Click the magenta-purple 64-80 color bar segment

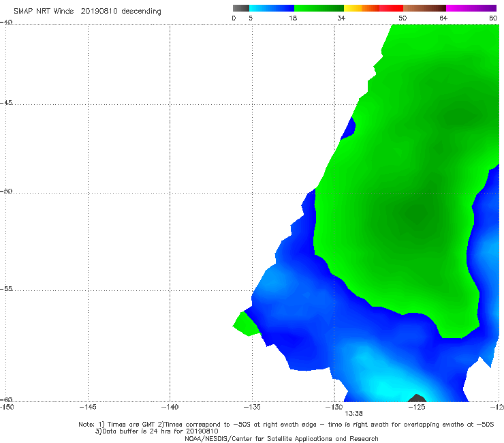coord(471,8)
